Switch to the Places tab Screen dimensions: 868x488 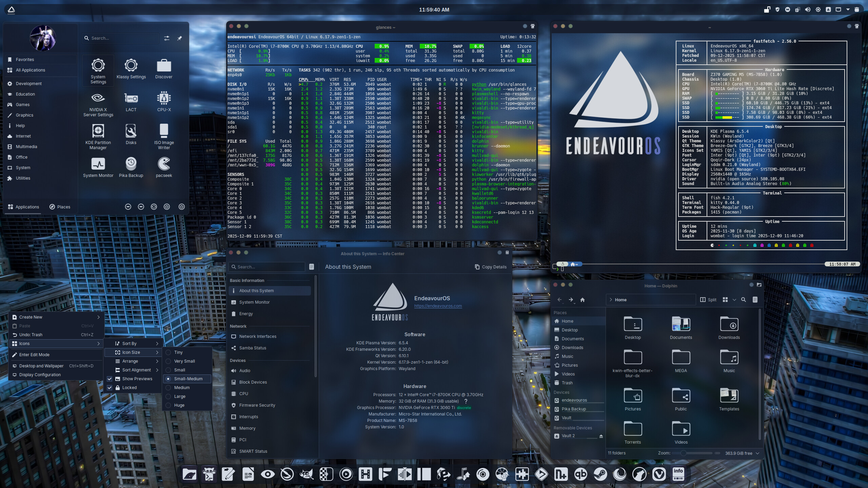pyautogui.click(x=60, y=207)
